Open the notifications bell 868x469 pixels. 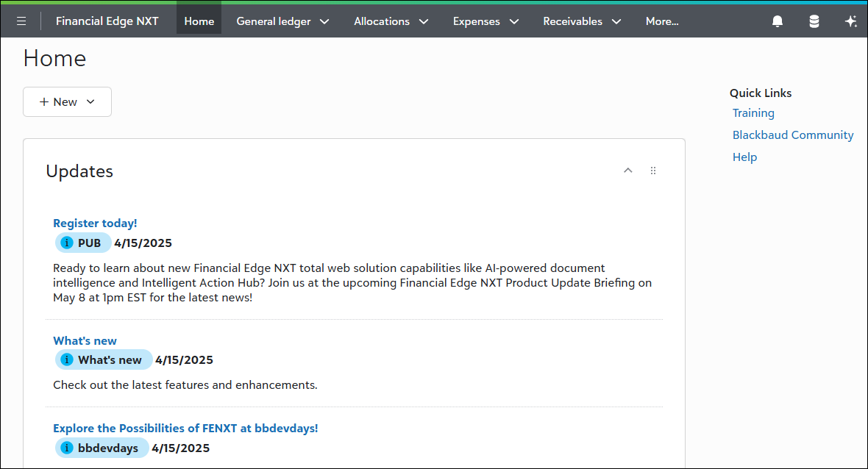pos(778,21)
